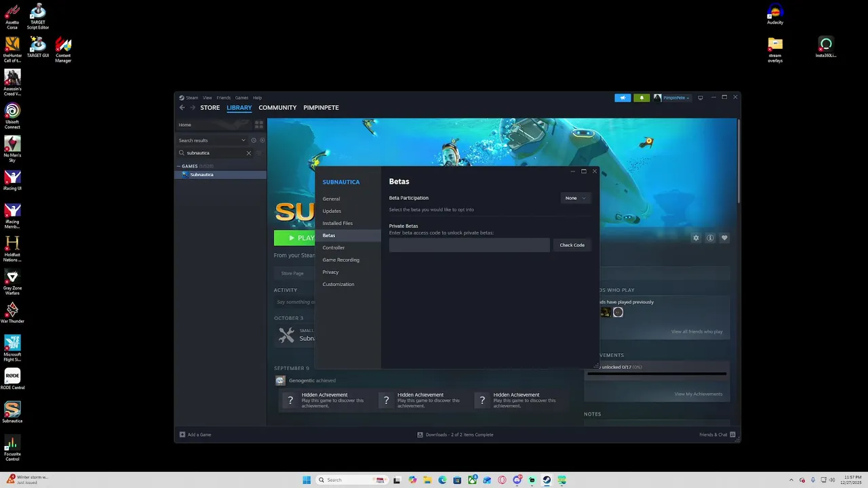
Task: Open the Store Page link
Action: (x=292, y=273)
